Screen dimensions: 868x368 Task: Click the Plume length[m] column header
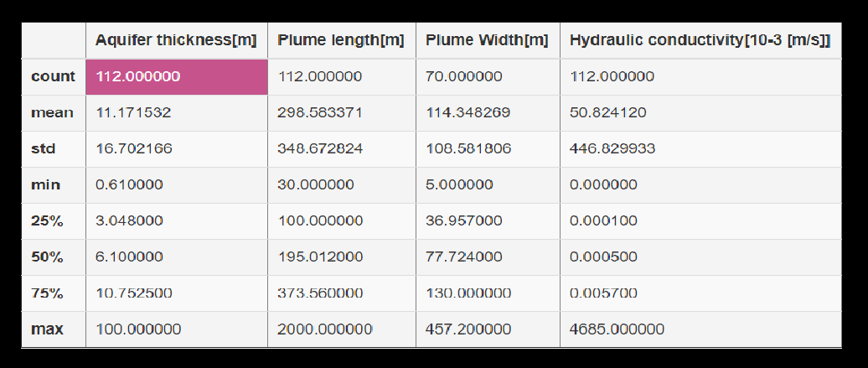(342, 40)
